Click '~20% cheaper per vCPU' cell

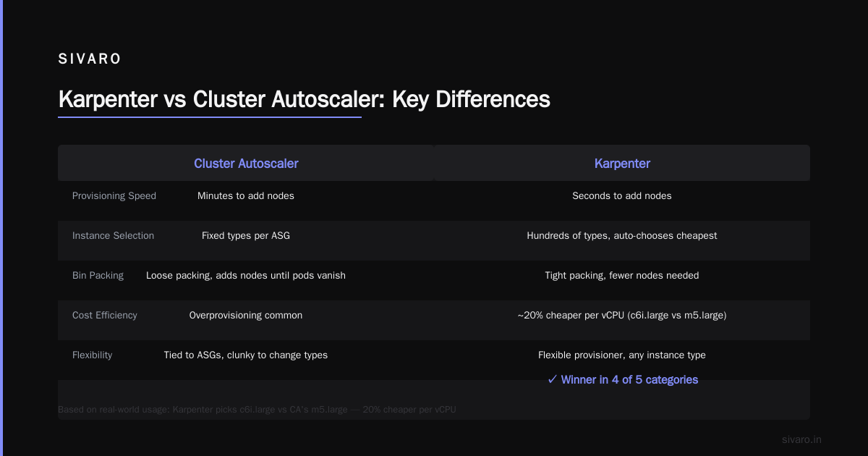pos(622,316)
